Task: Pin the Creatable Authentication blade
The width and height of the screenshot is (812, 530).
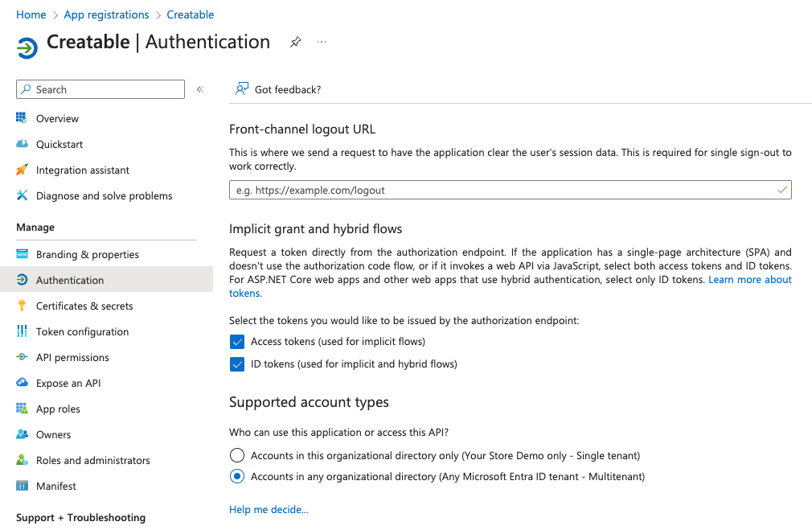Action: pyautogui.click(x=296, y=42)
